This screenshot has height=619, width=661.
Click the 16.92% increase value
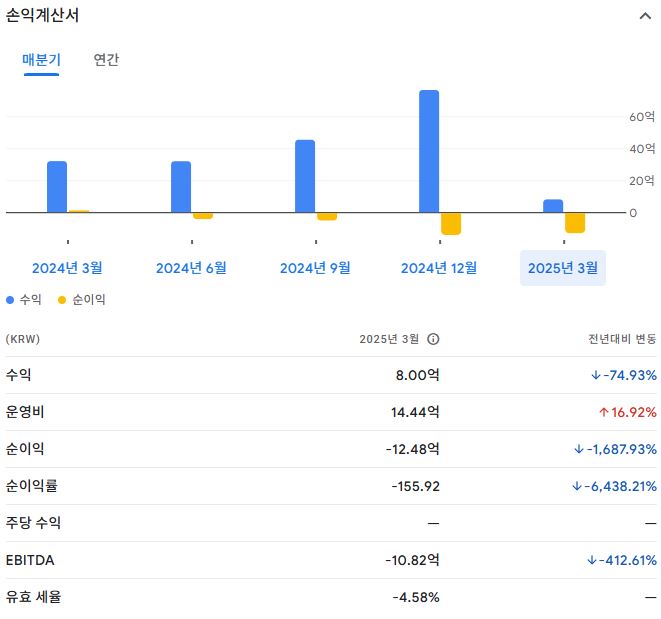(x=628, y=412)
